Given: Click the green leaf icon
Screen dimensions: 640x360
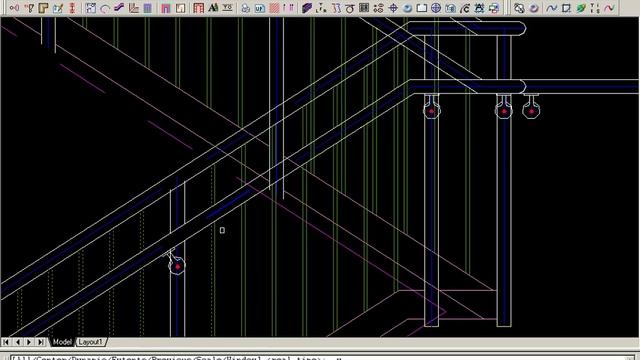Looking at the screenshot, I should [x=581, y=8].
